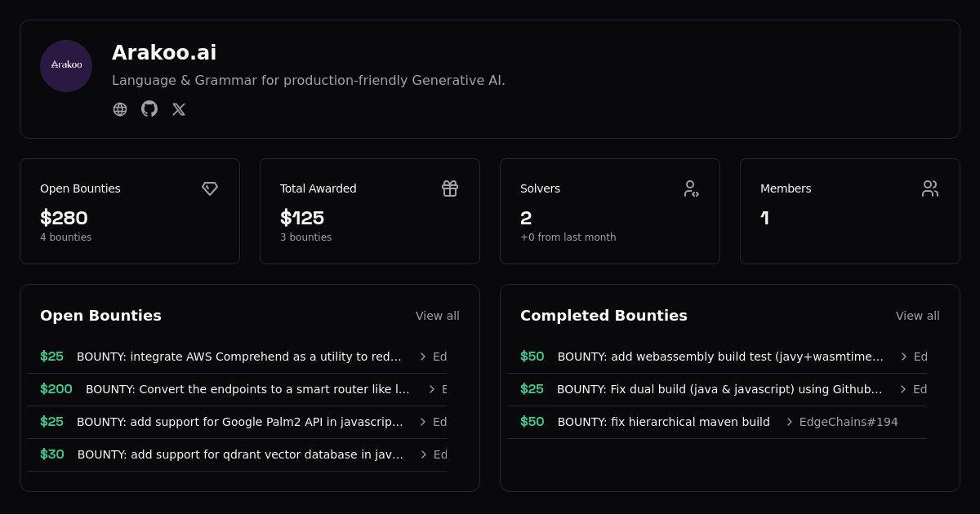Open the qdrant vector database bounty

point(240,454)
